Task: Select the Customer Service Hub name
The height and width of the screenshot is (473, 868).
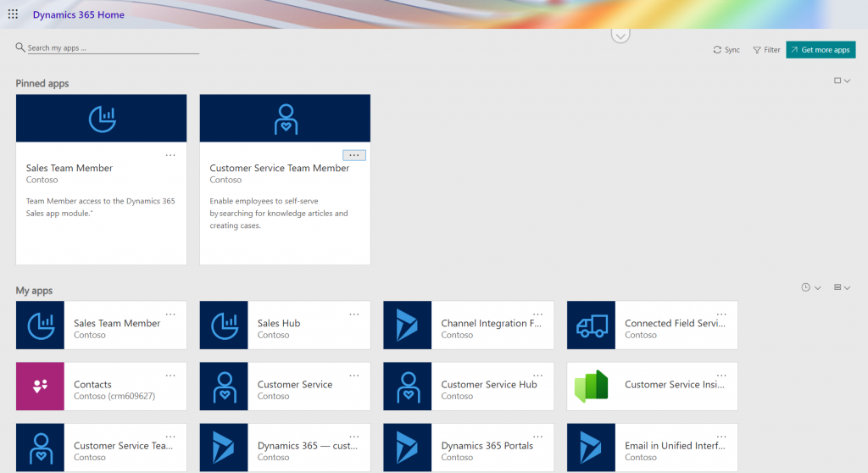Action: (489, 384)
